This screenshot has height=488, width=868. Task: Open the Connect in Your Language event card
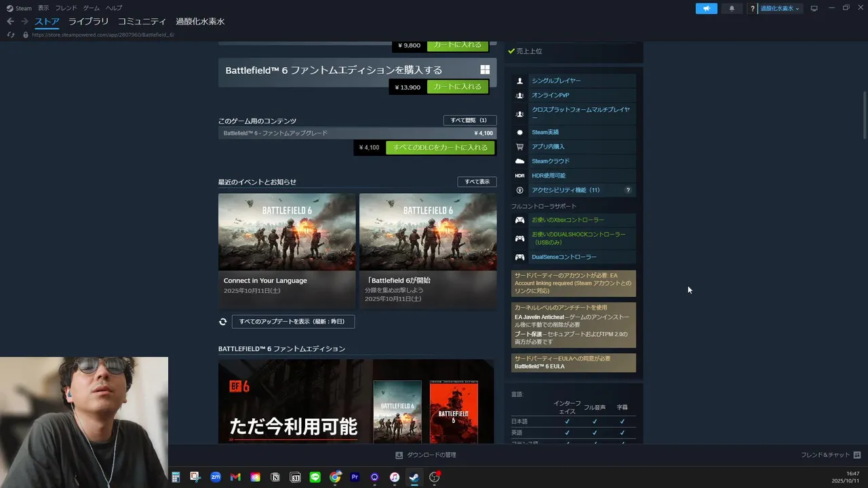(x=287, y=251)
